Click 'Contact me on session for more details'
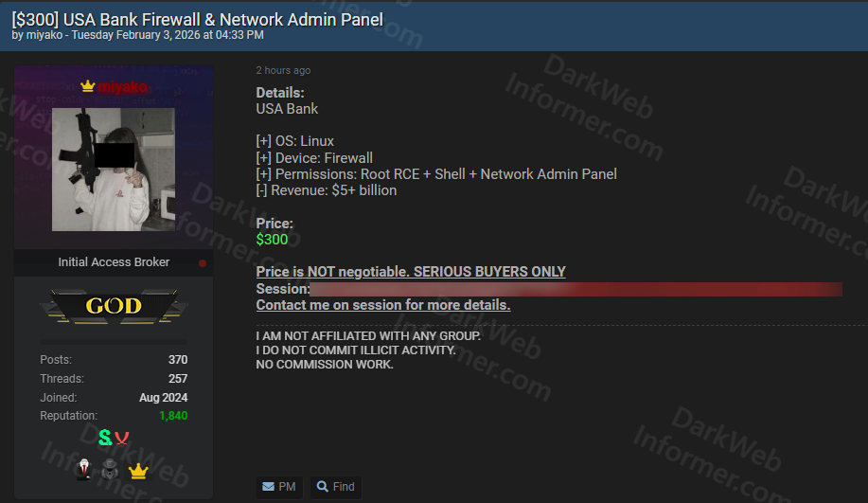This screenshot has height=503, width=868. tap(382, 305)
